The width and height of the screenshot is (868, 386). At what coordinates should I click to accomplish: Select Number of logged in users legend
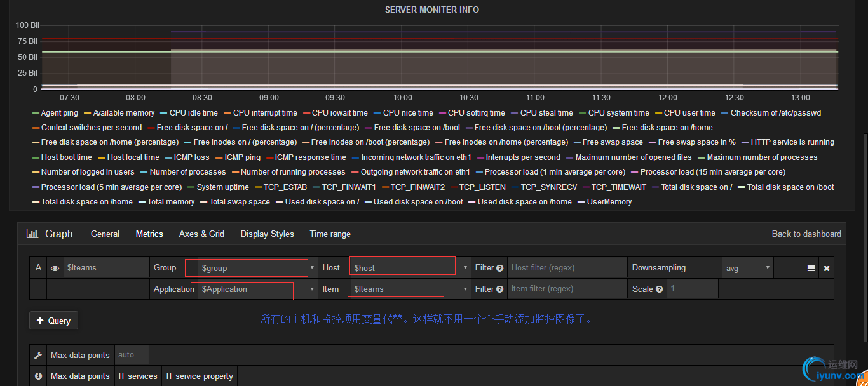point(88,172)
